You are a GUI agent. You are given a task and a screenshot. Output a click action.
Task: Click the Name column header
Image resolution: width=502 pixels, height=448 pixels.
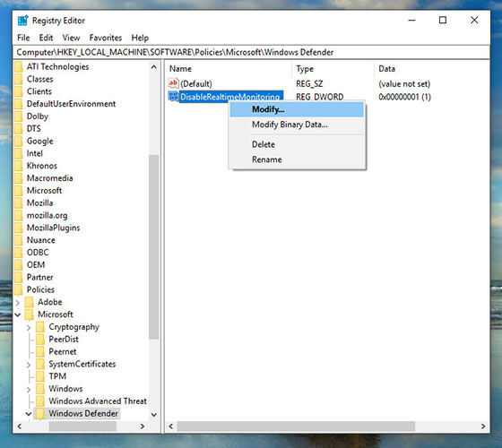(x=229, y=69)
